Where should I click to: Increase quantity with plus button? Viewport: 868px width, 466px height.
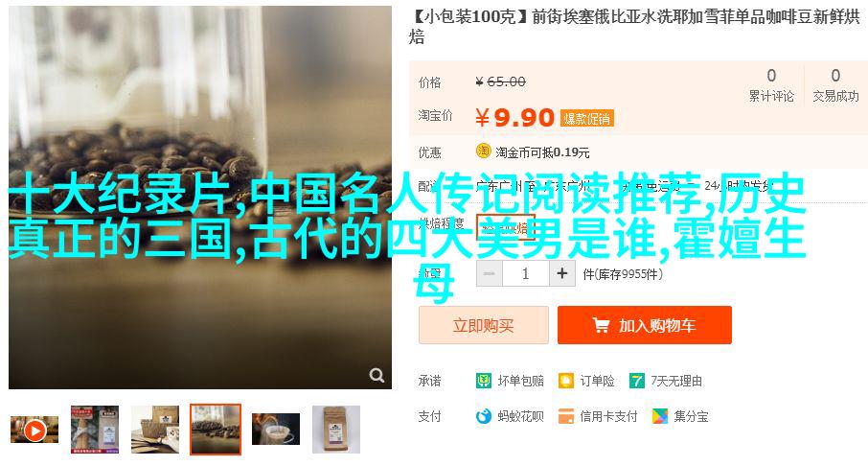point(561,273)
